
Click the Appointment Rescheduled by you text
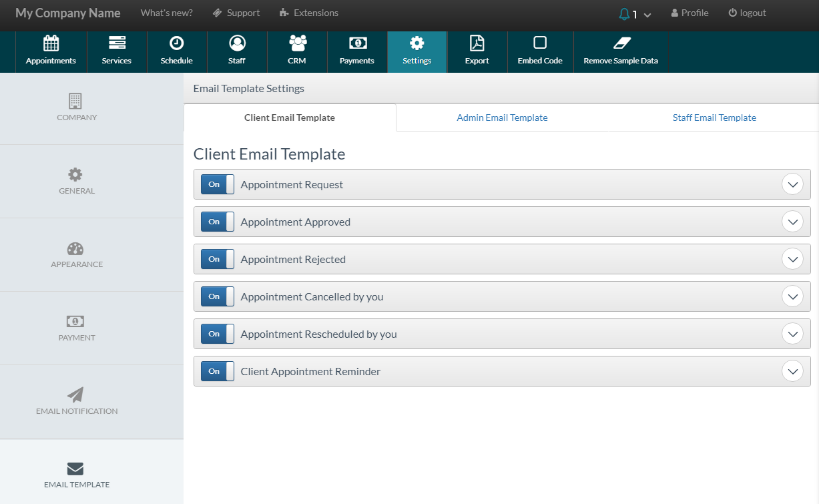pyautogui.click(x=318, y=334)
